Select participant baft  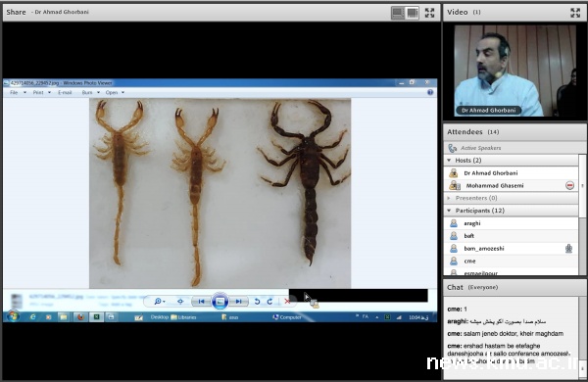tap(512, 236)
